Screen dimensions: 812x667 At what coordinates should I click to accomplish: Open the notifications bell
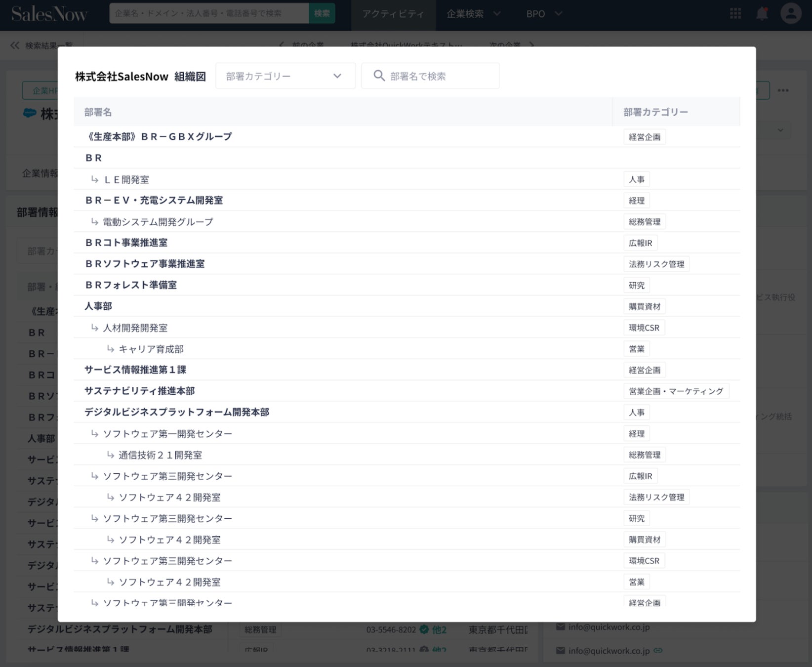(762, 13)
